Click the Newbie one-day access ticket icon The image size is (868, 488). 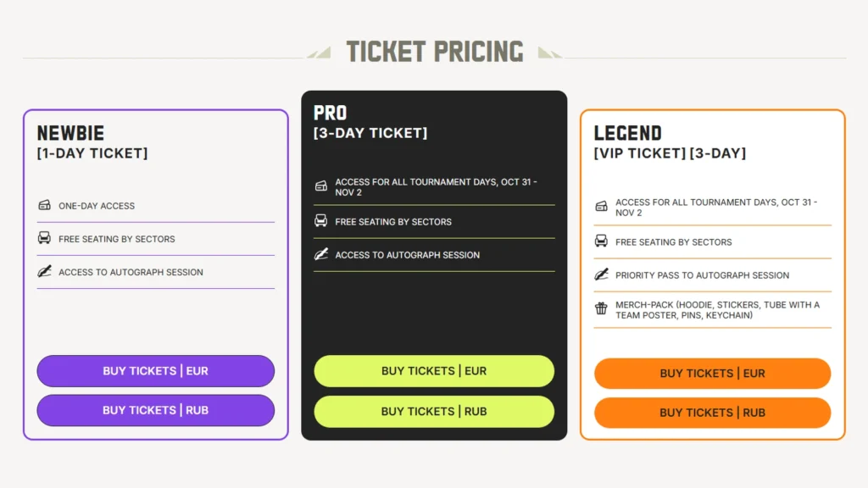[45, 205]
